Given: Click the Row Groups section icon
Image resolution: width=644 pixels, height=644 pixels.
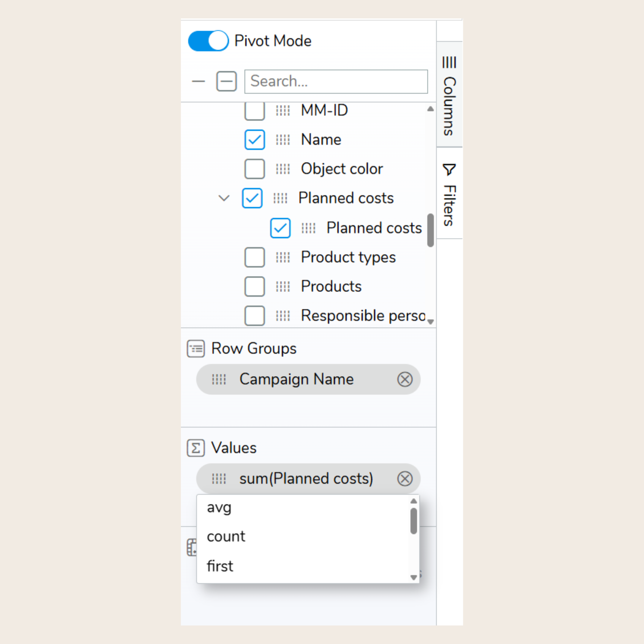Looking at the screenshot, I should pos(196,349).
